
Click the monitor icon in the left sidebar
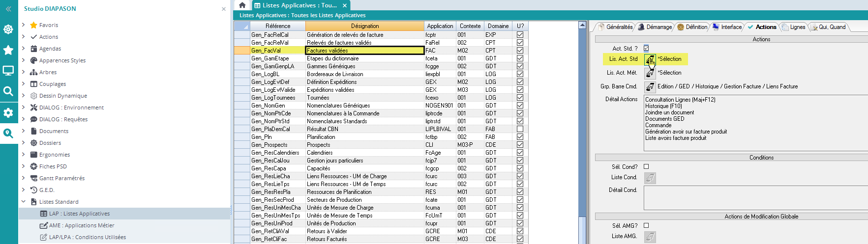[x=8, y=71]
